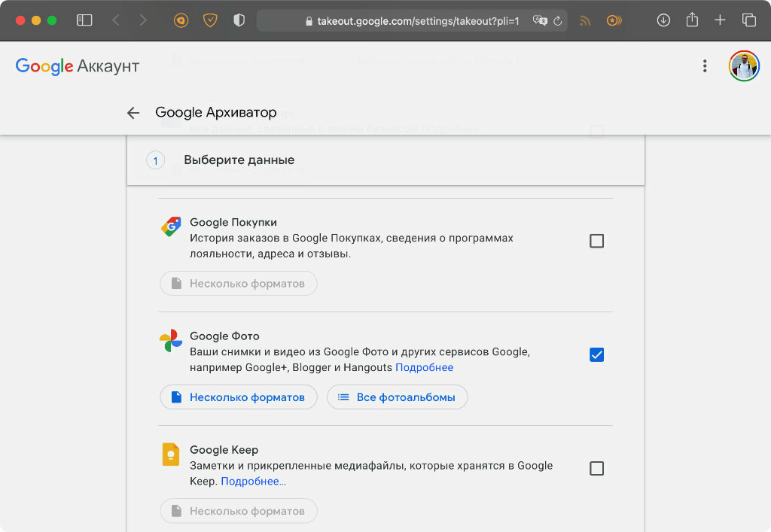The image size is (771, 532).
Task: Open Несколько форматов under Google Фото
Action: click(x=239, y=397)
